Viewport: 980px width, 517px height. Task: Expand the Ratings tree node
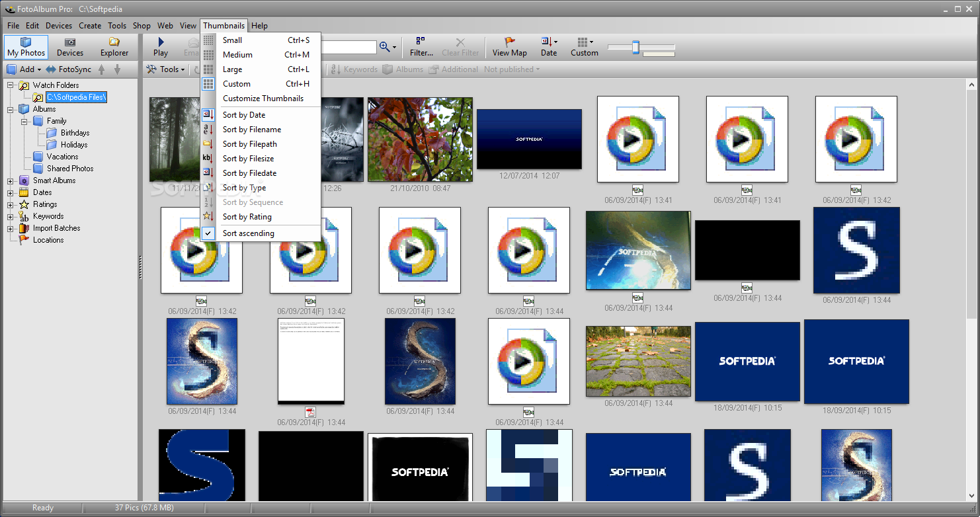click(11, 204)
